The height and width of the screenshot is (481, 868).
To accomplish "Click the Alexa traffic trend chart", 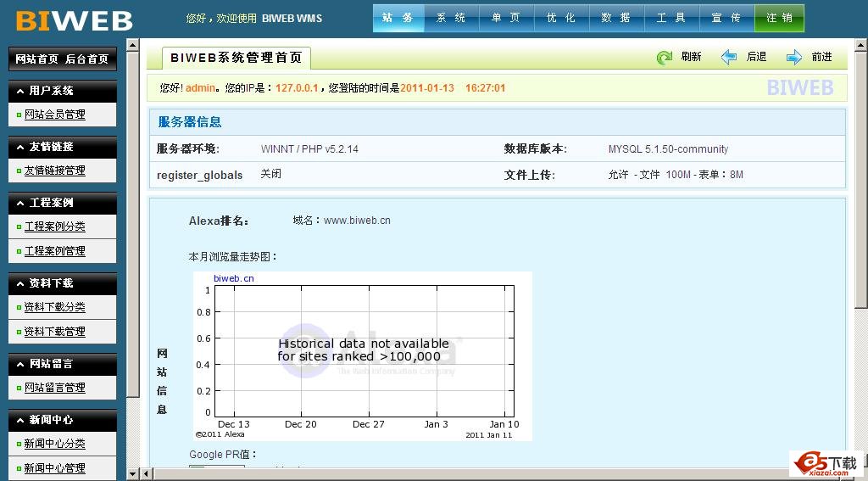I will coord(363,355).
